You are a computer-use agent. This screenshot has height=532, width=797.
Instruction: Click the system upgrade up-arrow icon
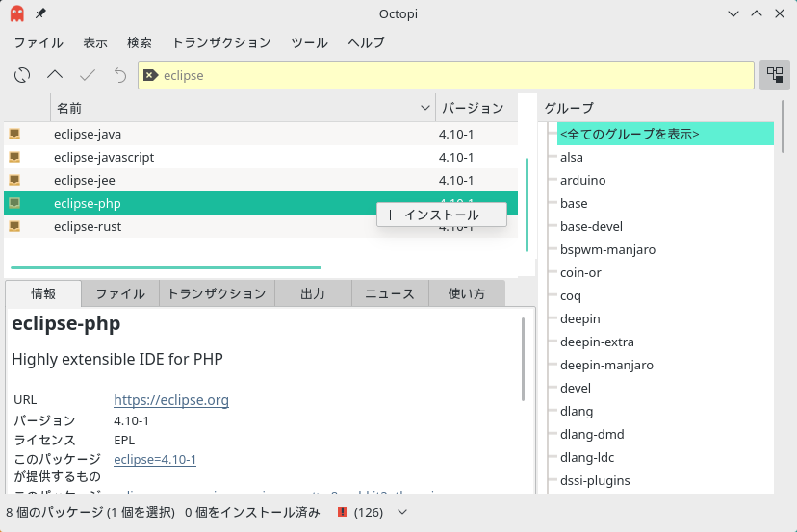[x=55, y=75]
